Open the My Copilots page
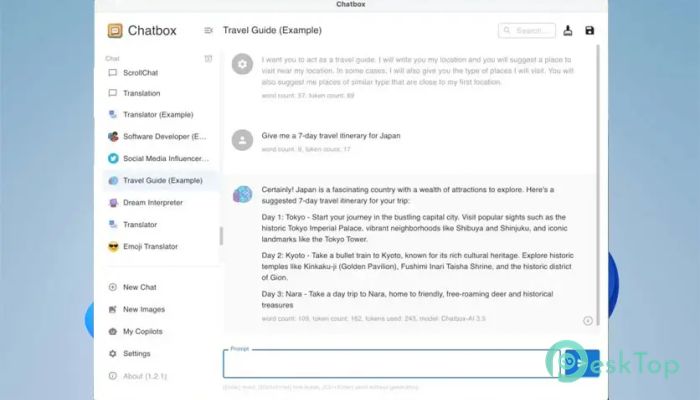This screenshot has width=700, height=400. [x=161, y=331]
